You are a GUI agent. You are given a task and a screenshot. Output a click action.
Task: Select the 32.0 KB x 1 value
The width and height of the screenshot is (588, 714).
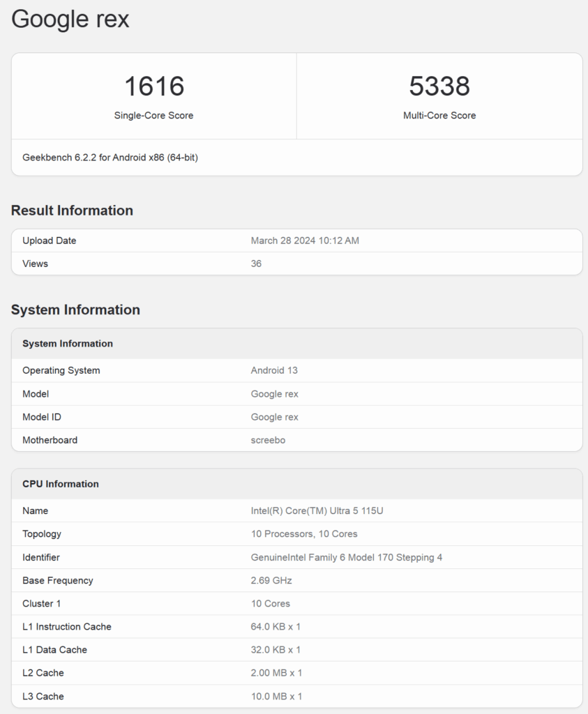276,651
